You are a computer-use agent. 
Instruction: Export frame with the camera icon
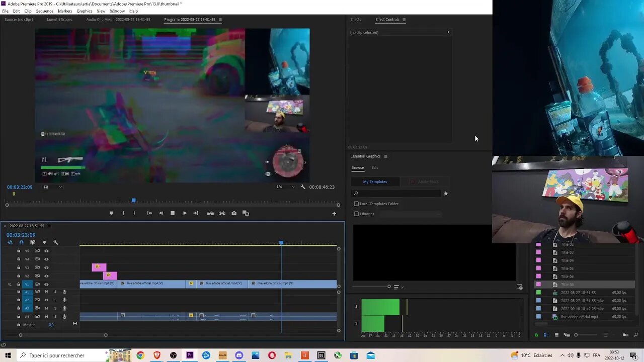pyautogui.click(x=234, y=213)
